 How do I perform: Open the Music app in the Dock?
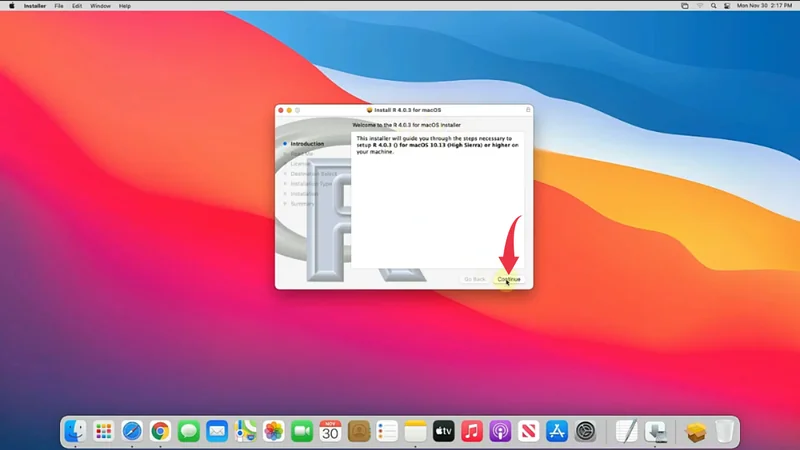[472, 431]
